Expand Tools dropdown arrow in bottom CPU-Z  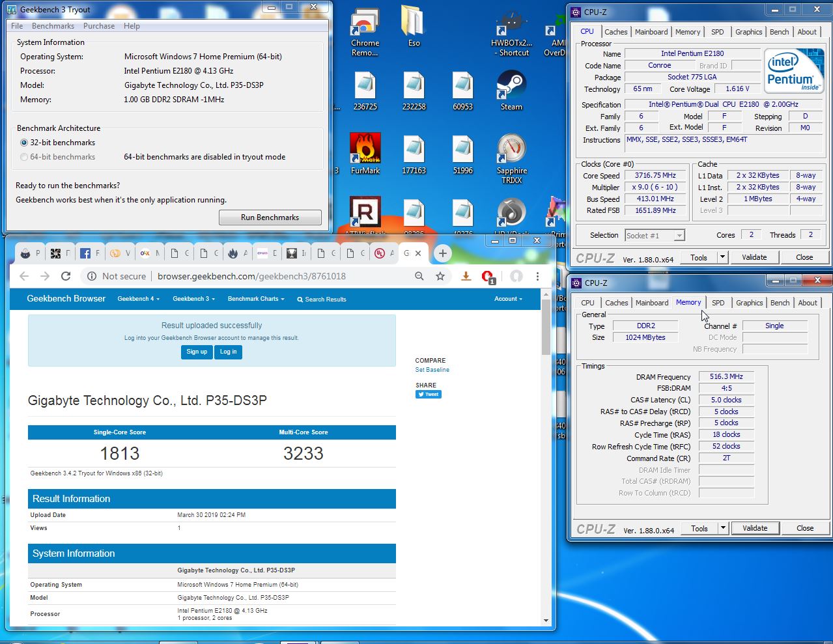pos(723,528)
